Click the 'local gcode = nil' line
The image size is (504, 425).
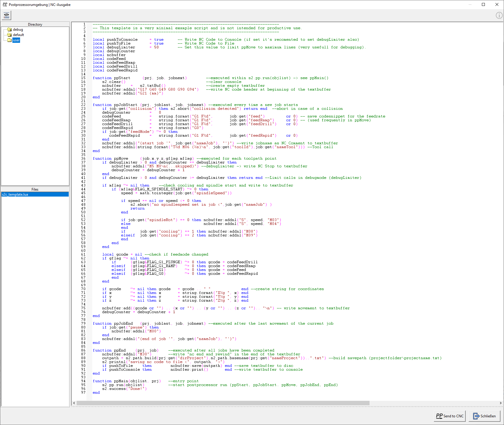point(155,254)
